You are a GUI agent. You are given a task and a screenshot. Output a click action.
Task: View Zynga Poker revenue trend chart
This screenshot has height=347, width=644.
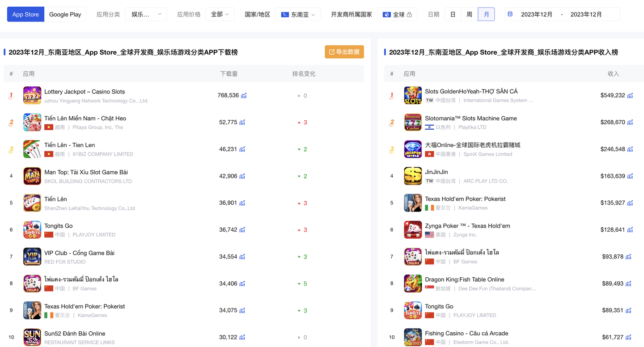pos(630,230)
